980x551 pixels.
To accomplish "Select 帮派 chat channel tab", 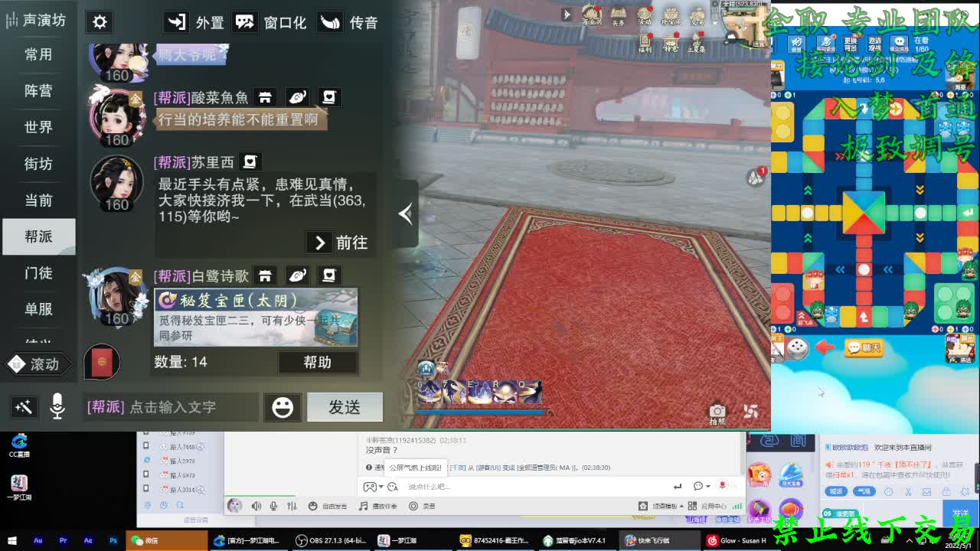I will coord(38,236).
